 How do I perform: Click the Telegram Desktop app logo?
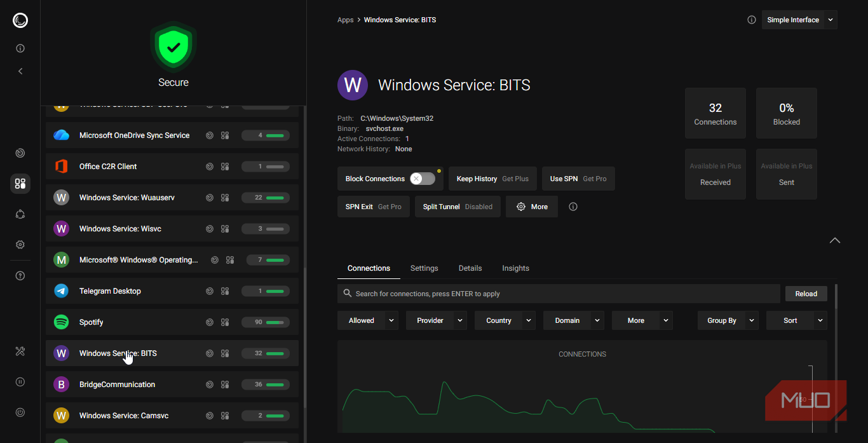61,291
